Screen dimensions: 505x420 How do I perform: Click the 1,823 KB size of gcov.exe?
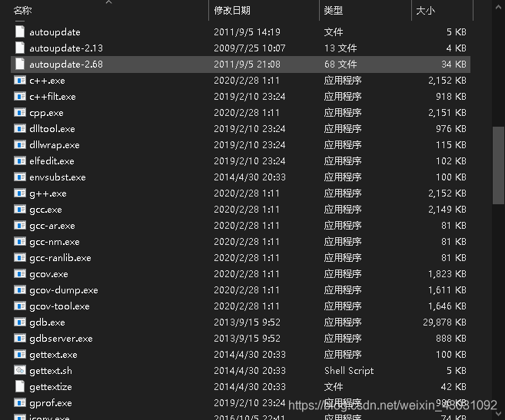(x=447, y=274)
